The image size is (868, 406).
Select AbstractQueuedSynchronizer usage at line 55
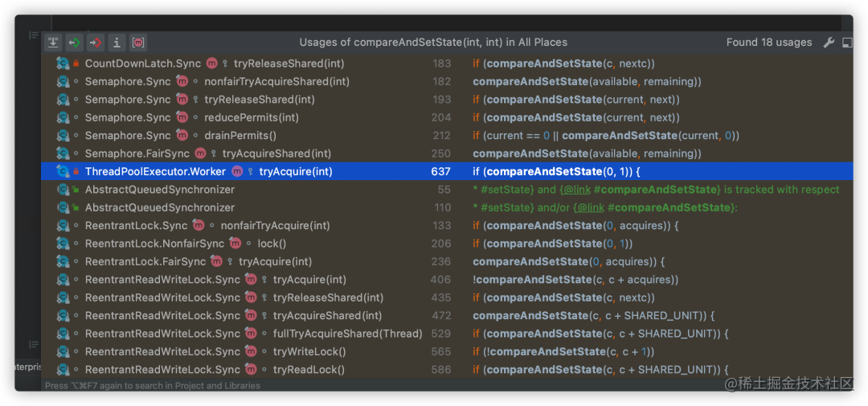[x=447, y=190]
